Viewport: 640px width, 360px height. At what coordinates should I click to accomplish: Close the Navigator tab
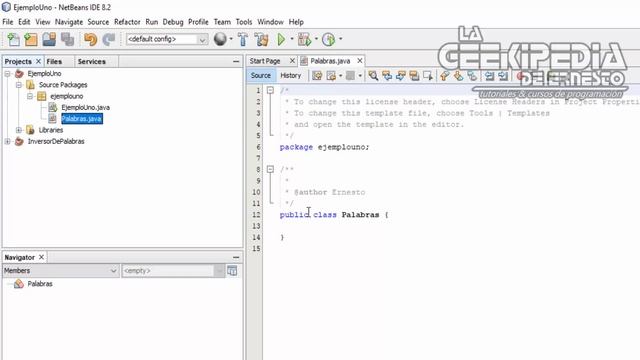[x=41, y=257]
